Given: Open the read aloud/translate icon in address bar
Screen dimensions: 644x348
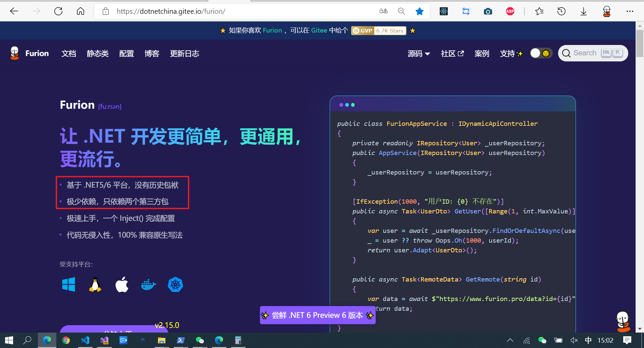Looking at the screenshot, I should click(x=383, y=11).
